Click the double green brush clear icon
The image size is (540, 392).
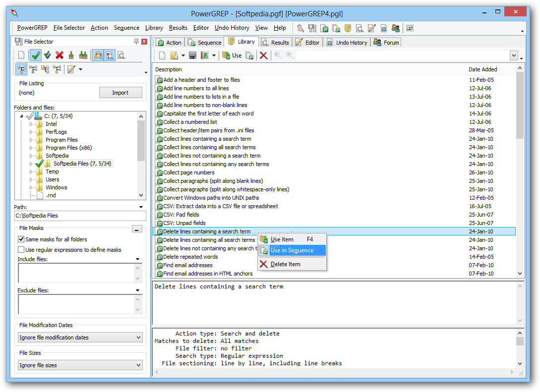[x=83, y=55]
